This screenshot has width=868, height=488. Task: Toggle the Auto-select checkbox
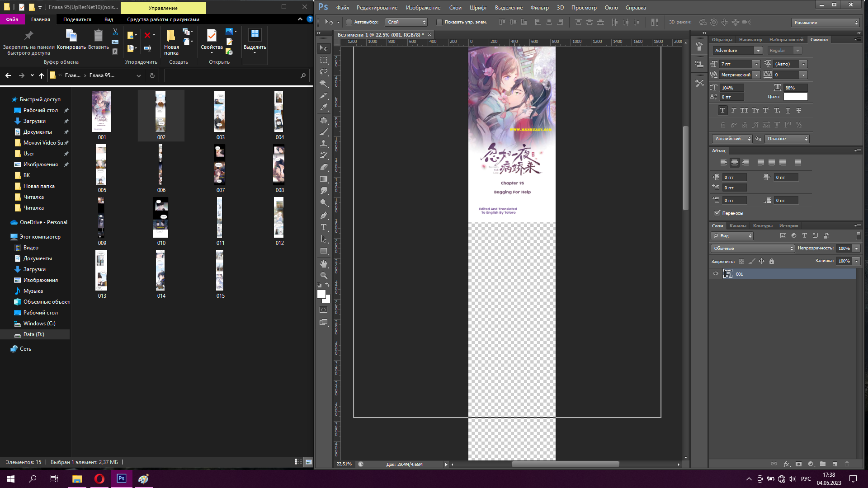pyautogui.click(x=349, y=22)
